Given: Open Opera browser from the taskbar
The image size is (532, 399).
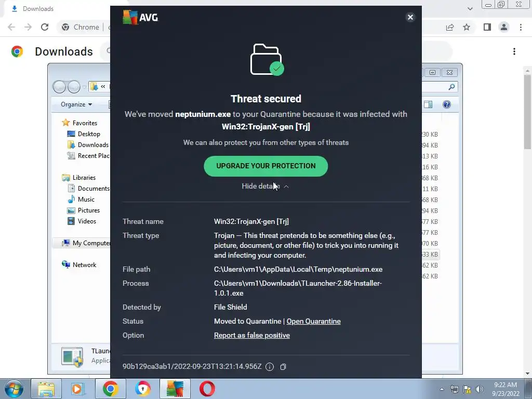Looking at the screenshot, I should click(x=207, y=389).
